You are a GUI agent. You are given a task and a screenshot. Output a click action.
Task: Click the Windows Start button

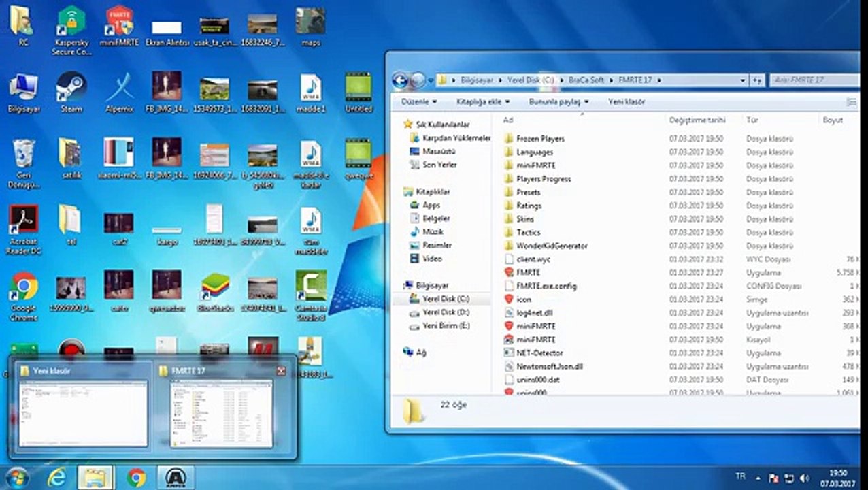coord(17,478)
